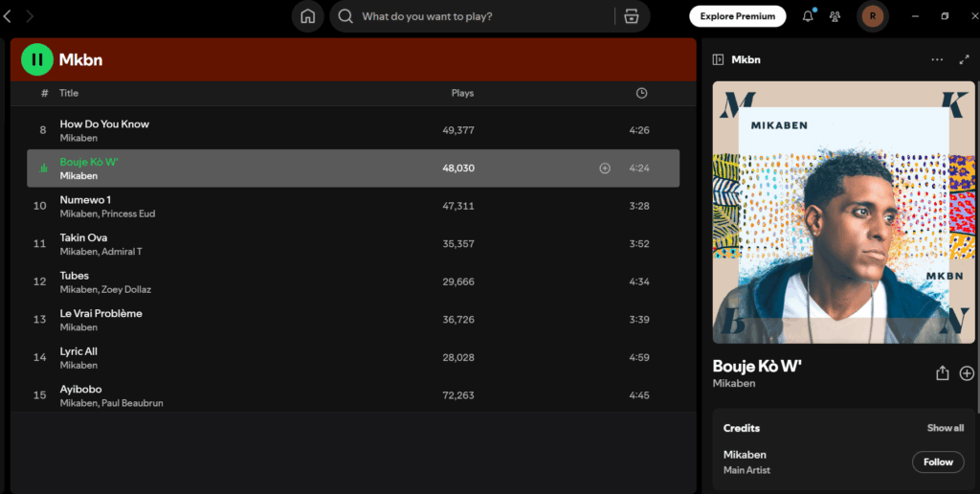This screenshot has height=494, width=980.
Task: Click the Mikaben album cover image
Action: [x=843, y=213]
